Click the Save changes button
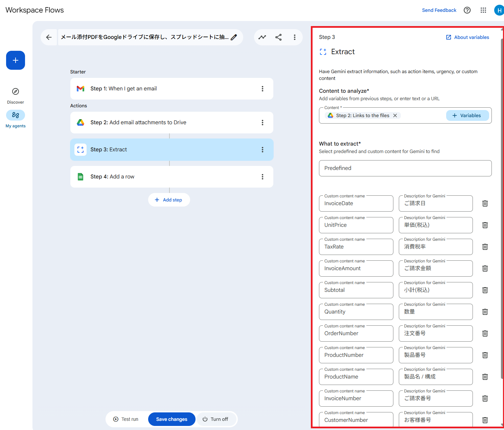Screen dimensions: 504x430 click(x=171, y=419)
